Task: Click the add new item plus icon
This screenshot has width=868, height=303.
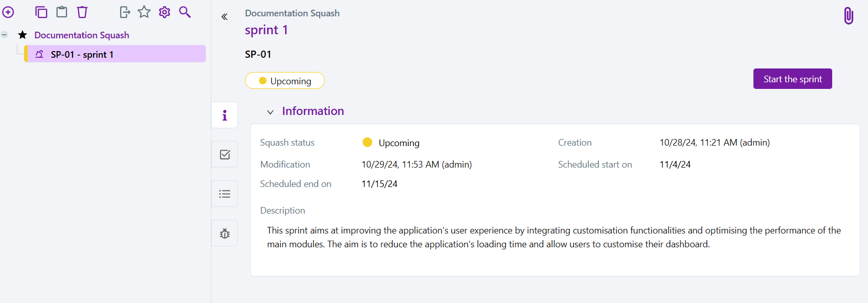Action: (x=8, y=12)
